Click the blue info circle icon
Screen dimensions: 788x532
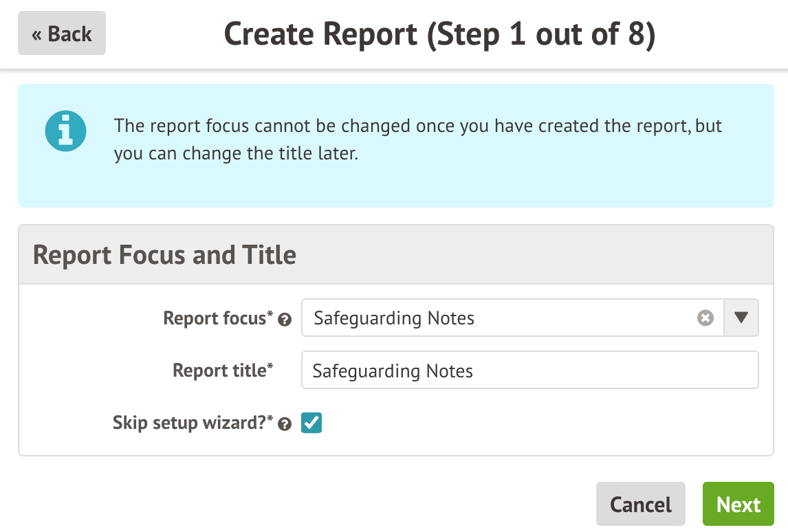pyautogui.click(x=65, y=131)
